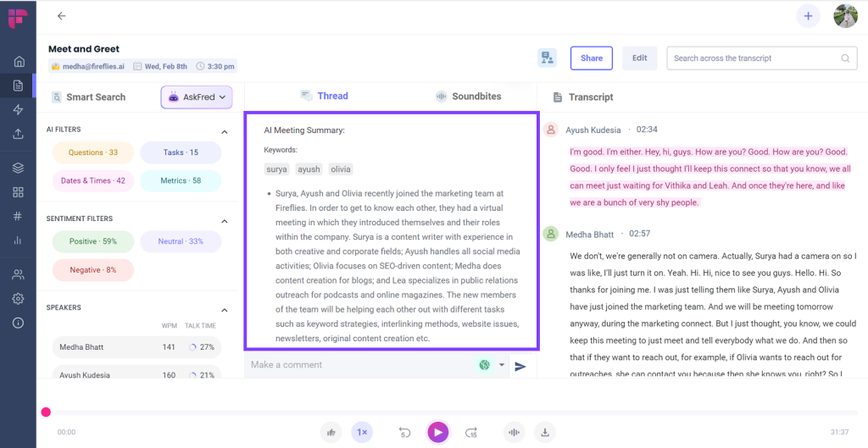Viewport: 868px width, 448px height.
Task: Click the blue plus icon at top
Action: [x=808, y=16]
